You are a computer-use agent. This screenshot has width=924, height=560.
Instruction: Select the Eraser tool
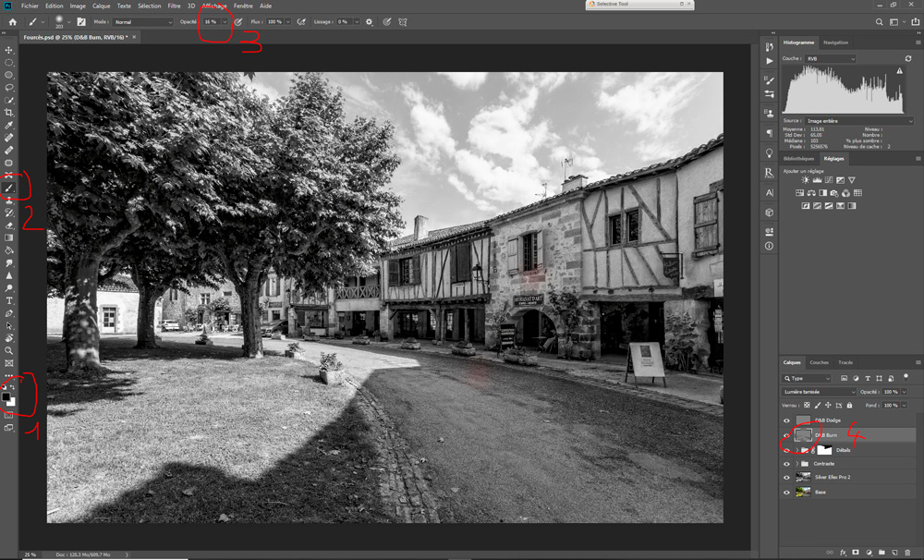[9, 225]
